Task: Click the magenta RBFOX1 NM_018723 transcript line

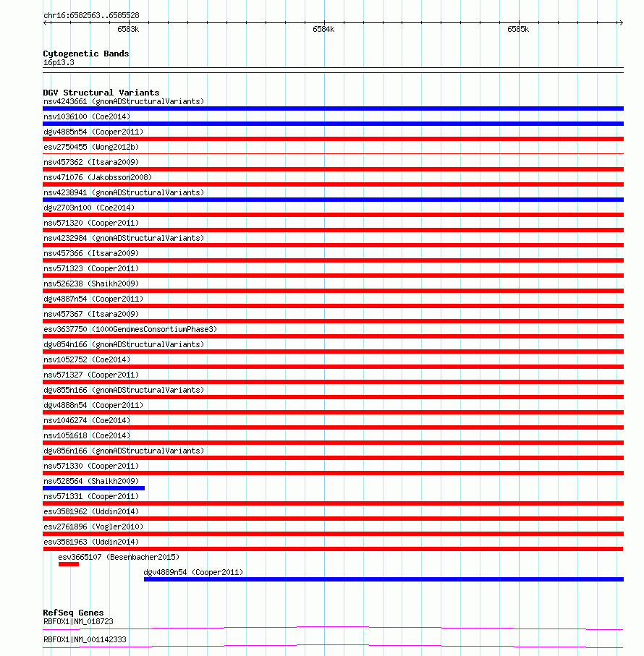Action: click(333, 628)
